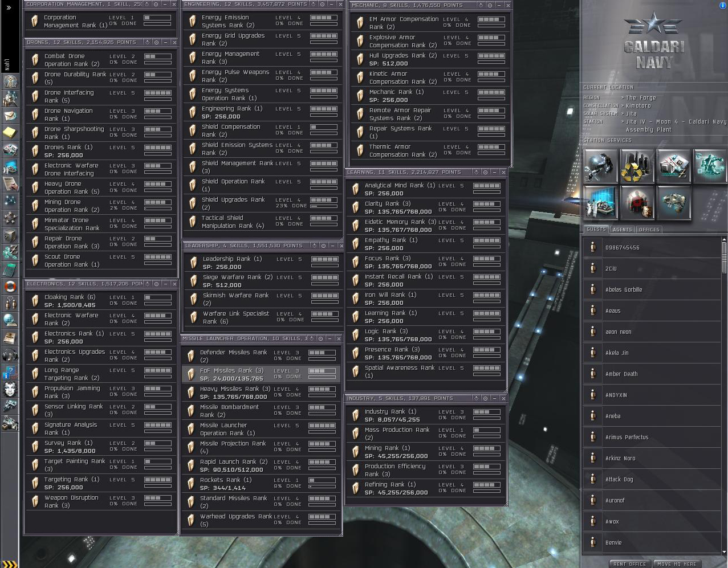The image size is (728, 568).
Task: Select the Tactical Shield Manipulation skill row
Action: coord(263,222)
